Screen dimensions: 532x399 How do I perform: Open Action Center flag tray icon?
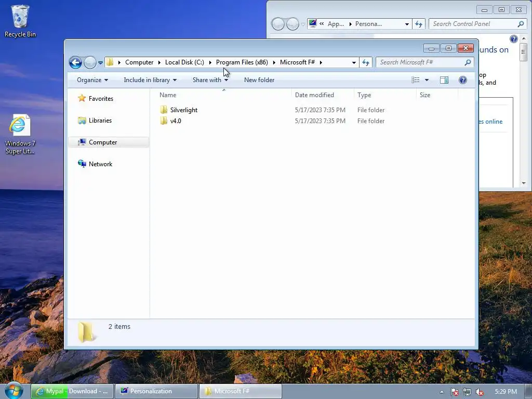tap(454, 392)
